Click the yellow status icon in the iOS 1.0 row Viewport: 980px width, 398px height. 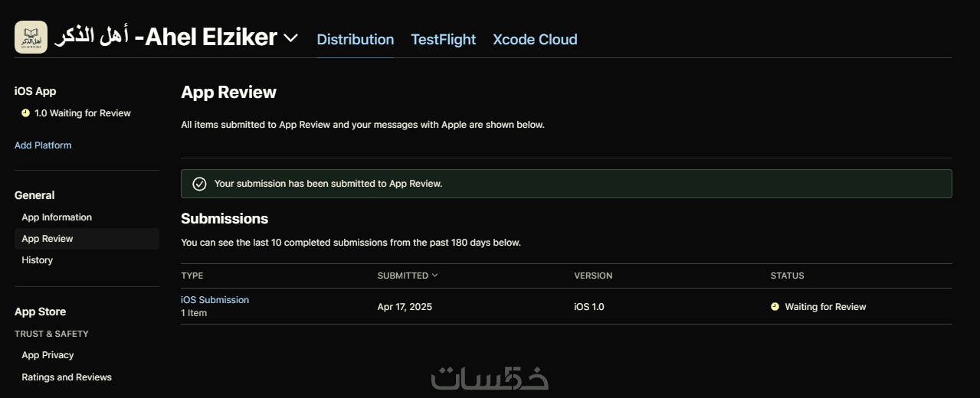775,307
